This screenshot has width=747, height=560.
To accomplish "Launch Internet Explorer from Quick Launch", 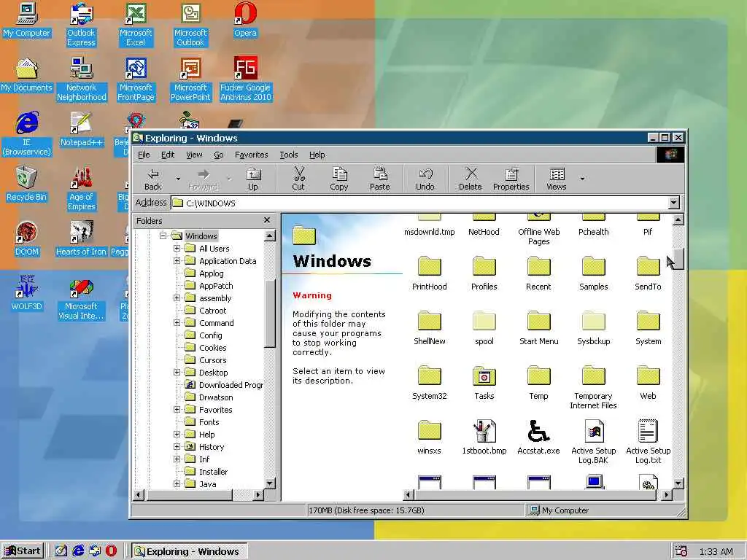I will pyautogui.click(x=78, y=551).
